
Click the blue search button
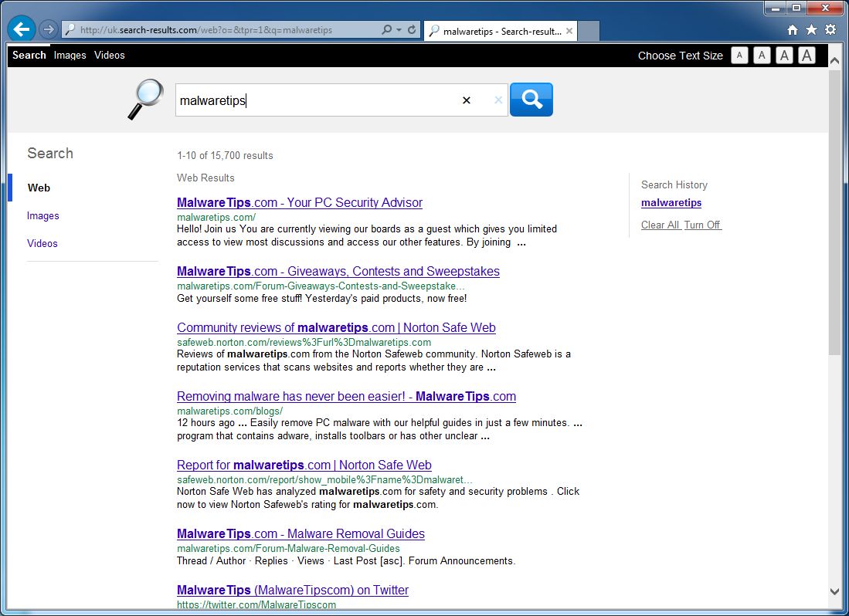[531, 100]
